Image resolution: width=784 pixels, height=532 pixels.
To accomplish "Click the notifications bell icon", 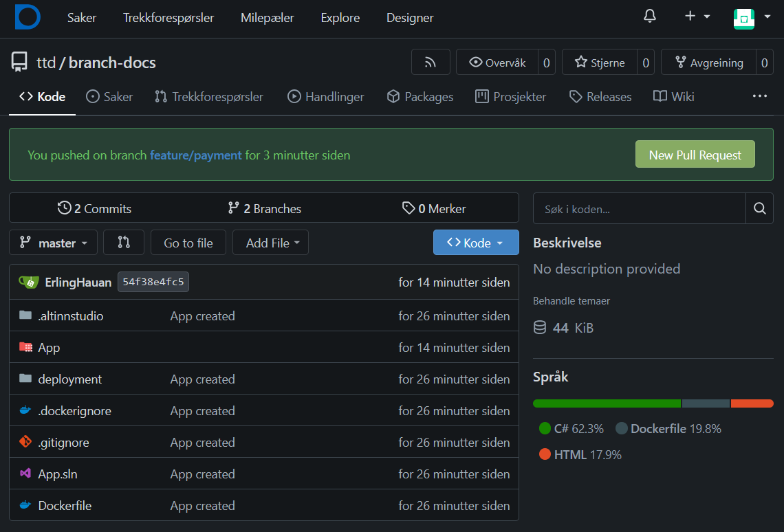I will coord(650,16).
